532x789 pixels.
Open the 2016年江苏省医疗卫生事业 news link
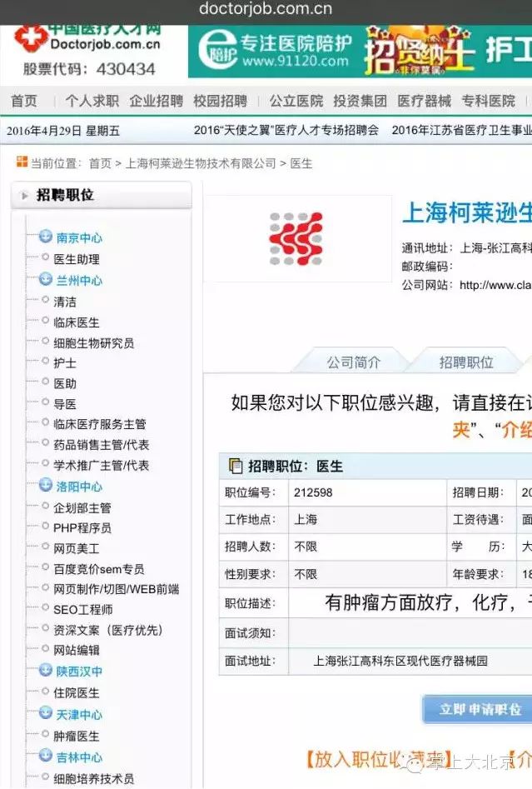[461, 130]
